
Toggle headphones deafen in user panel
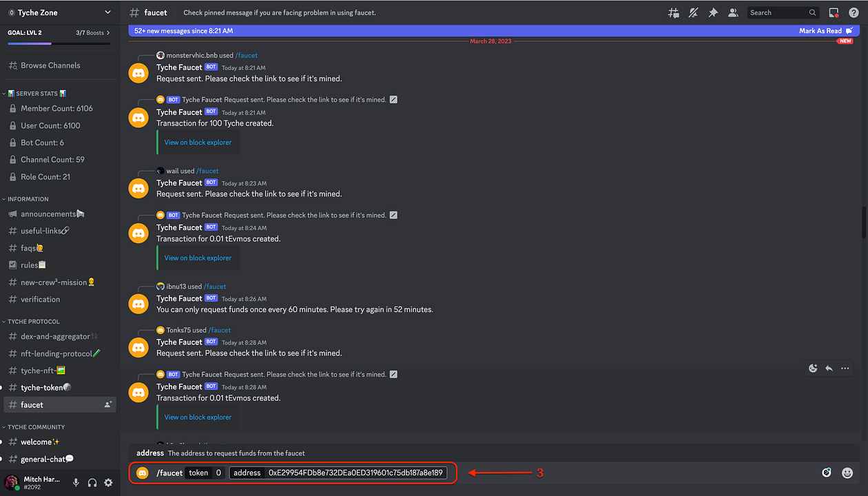coord(92,483)
